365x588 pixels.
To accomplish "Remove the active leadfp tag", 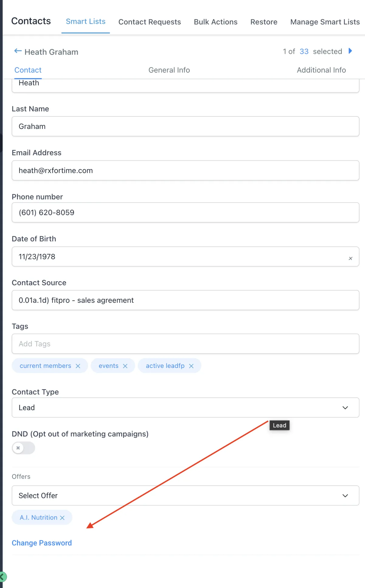I will [x=191, y=366].
